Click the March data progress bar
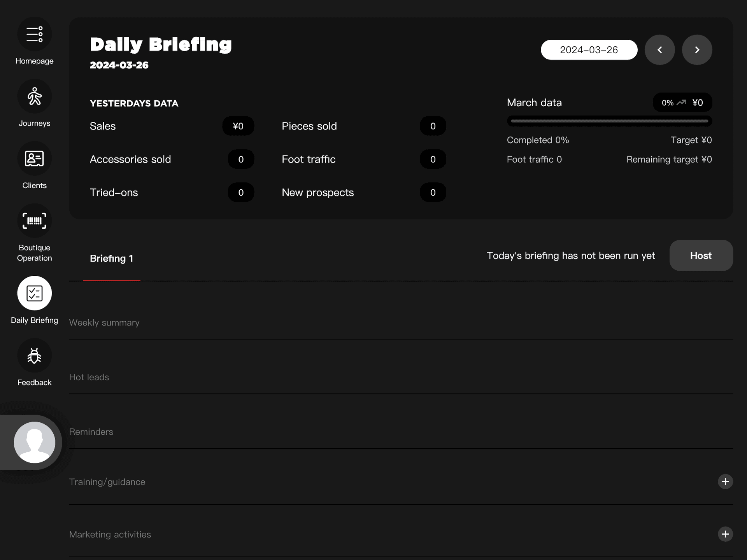 tap(609, 121)
